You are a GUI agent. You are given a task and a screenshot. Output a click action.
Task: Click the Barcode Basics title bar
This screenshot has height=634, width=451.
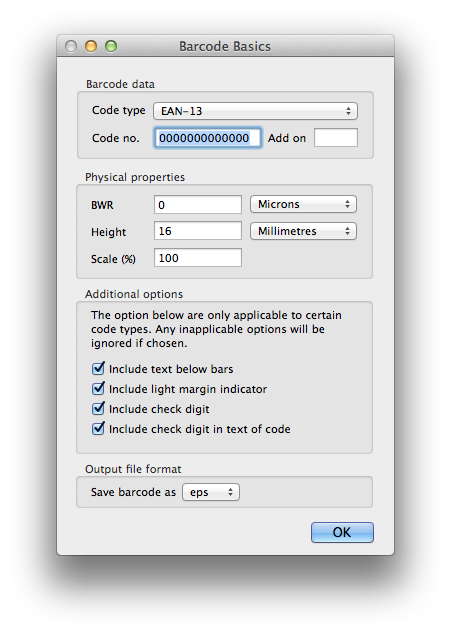coord(225,46)
